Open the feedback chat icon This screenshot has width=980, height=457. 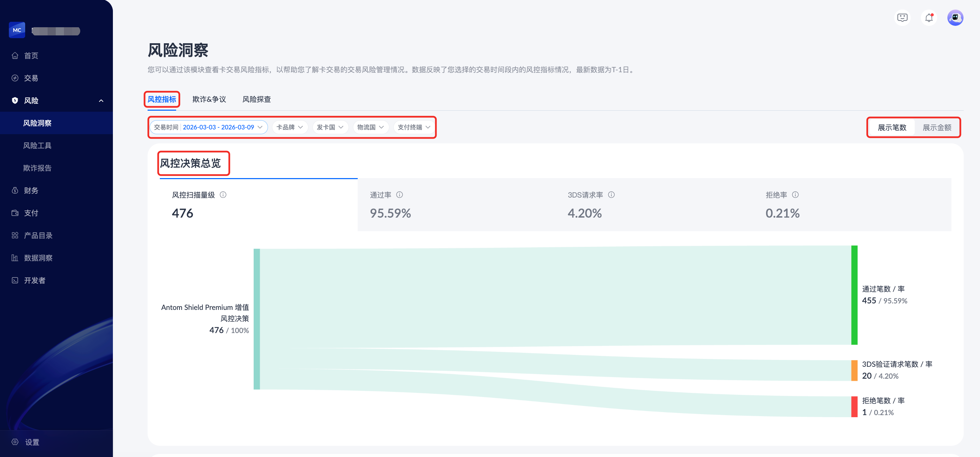click(902, 18)
